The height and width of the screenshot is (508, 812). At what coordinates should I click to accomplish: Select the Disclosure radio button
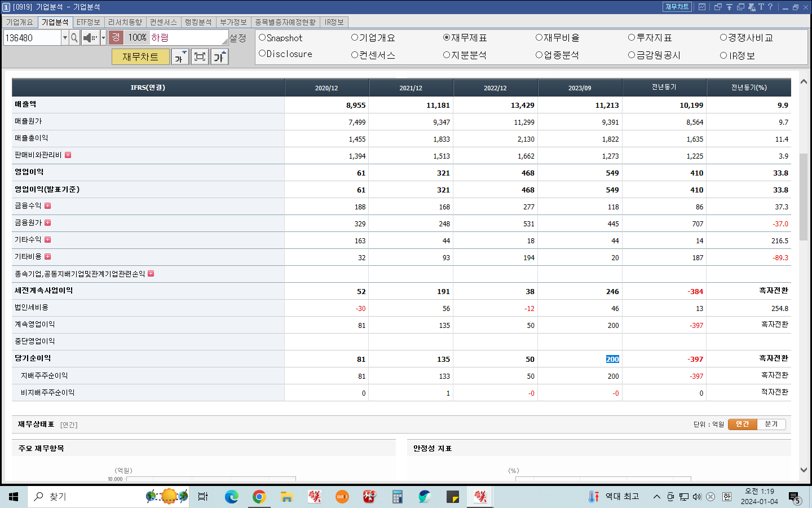click(262, 53)
